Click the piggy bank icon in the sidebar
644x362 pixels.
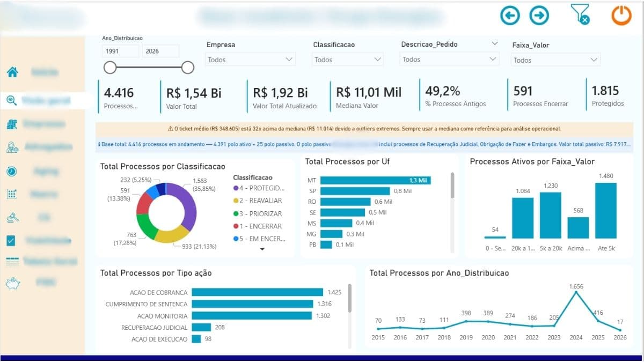pos(12,284)
